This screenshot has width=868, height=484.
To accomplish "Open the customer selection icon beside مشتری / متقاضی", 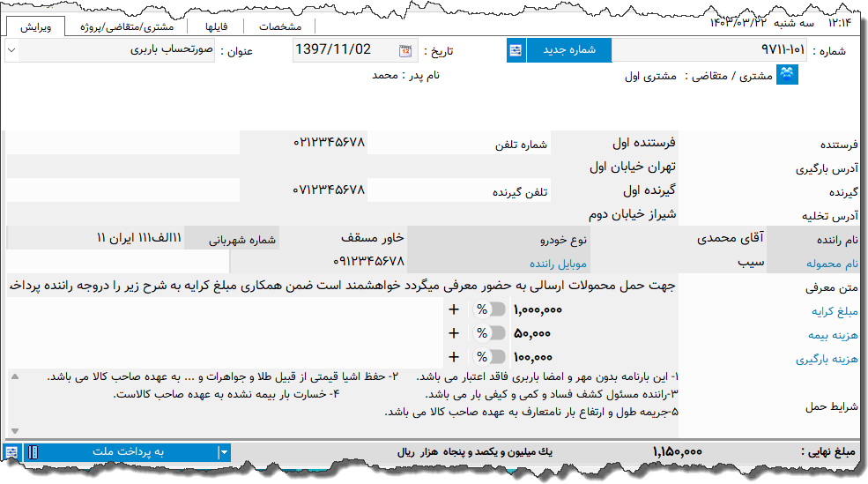I will tap(787, 74).
